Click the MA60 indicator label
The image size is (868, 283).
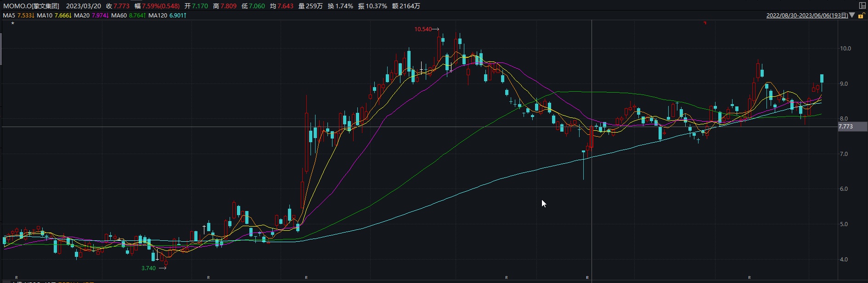click(x=119, y=15)
